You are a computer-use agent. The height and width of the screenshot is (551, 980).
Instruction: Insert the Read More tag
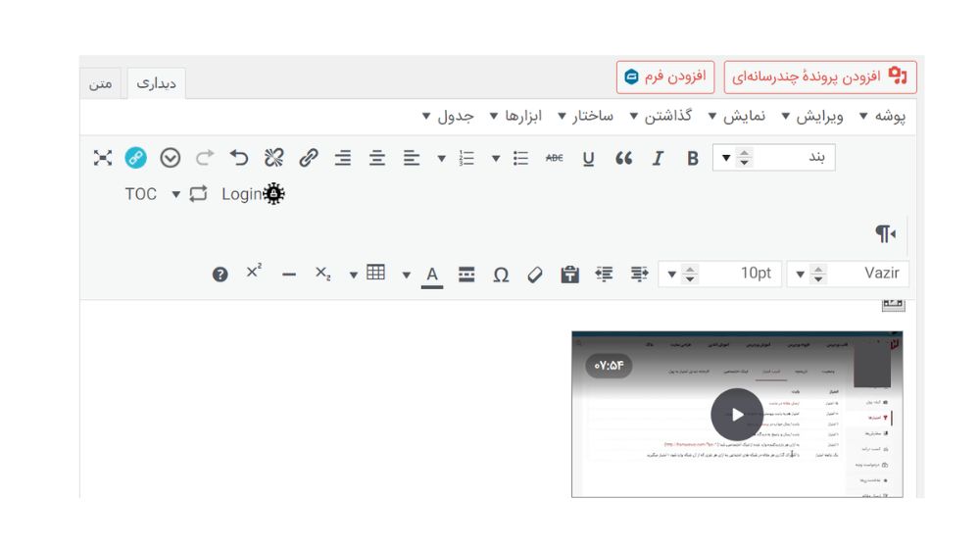pos(466,274)
